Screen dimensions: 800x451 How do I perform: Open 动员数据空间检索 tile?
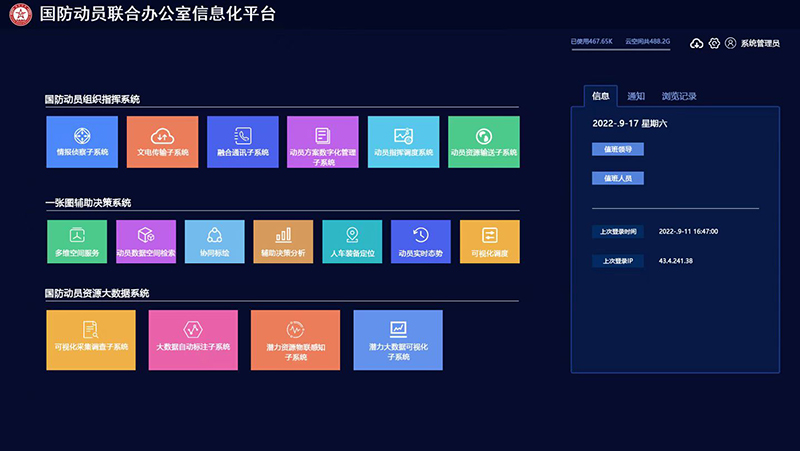[x=146, y=241]
